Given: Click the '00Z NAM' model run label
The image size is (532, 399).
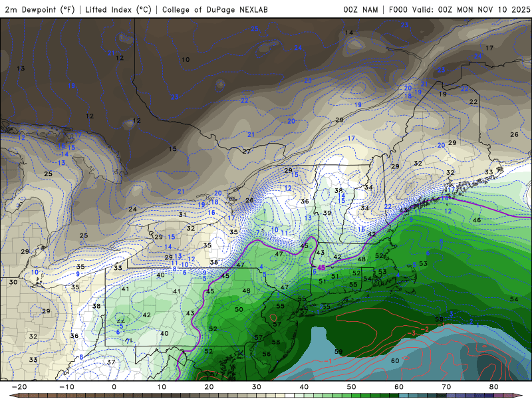Looking at the screenshot, I should click(360, 9).
